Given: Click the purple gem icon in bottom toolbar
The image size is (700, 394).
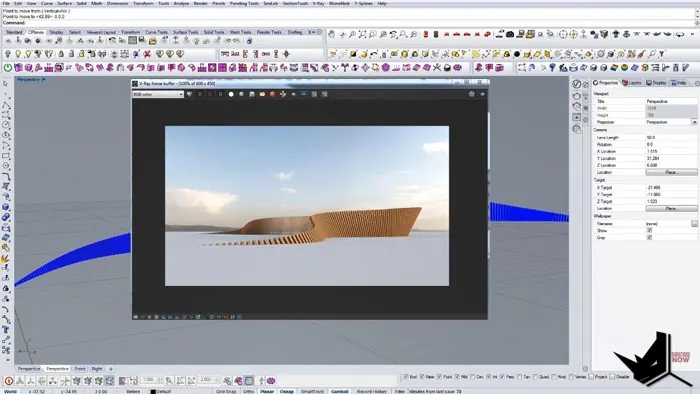Looking at the screenshot, I should click(x=271, y=381).
